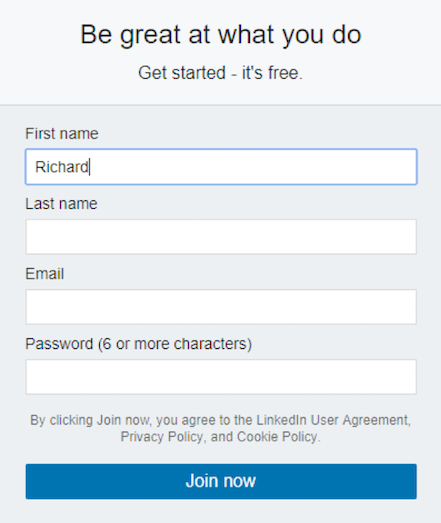View the Cookie Policy link
This screenshot has height=523, width=441.
pyautogui.click(x=277, y=437)
